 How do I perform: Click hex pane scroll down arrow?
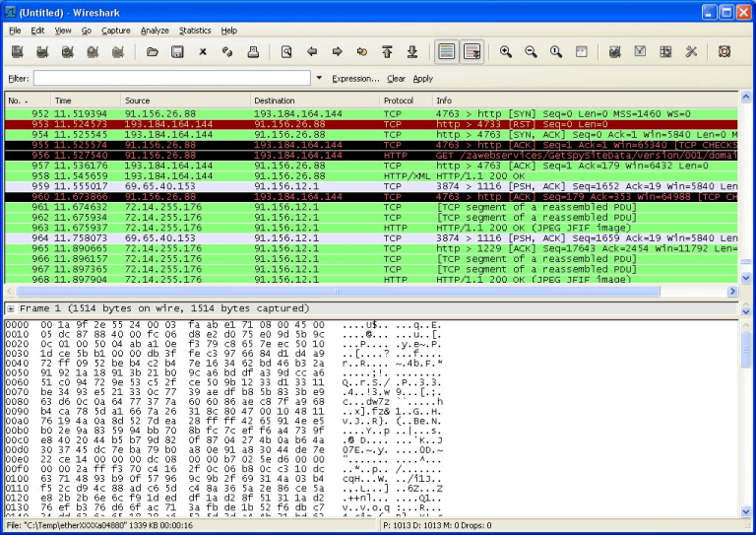pyautogui.click(x=745, y=511)
